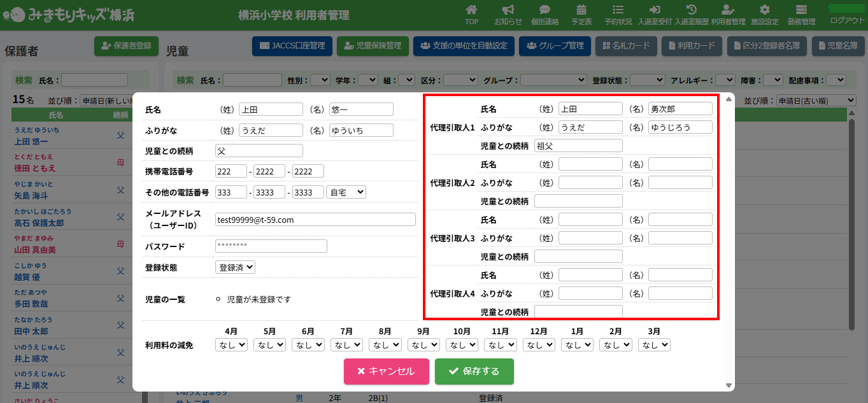Click the modal scrollbar down arrow
The height and width of the screenshot is (403, 868).
(x=729, y=385)
